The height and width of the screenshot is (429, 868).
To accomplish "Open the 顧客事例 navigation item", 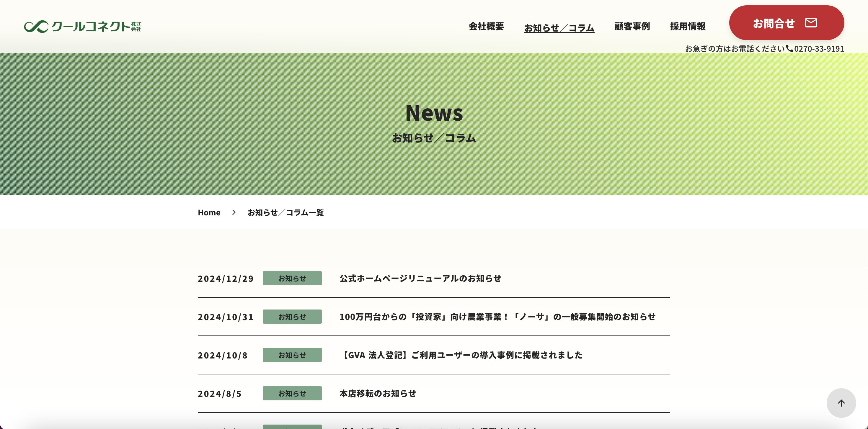I will [632, 26].
